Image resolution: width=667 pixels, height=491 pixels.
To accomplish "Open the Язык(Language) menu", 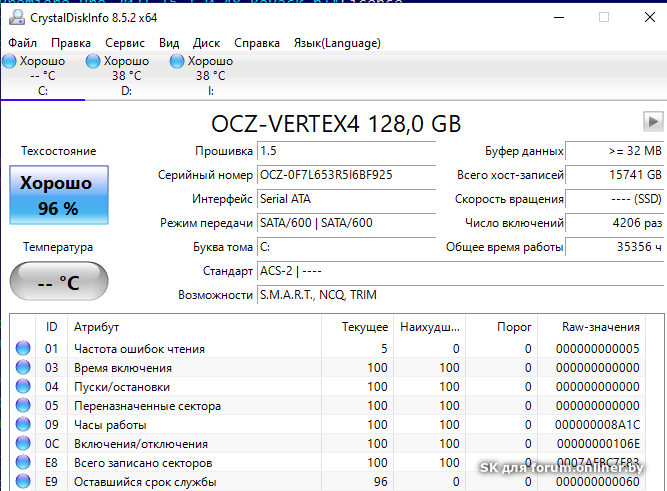I will coord(336,43).
